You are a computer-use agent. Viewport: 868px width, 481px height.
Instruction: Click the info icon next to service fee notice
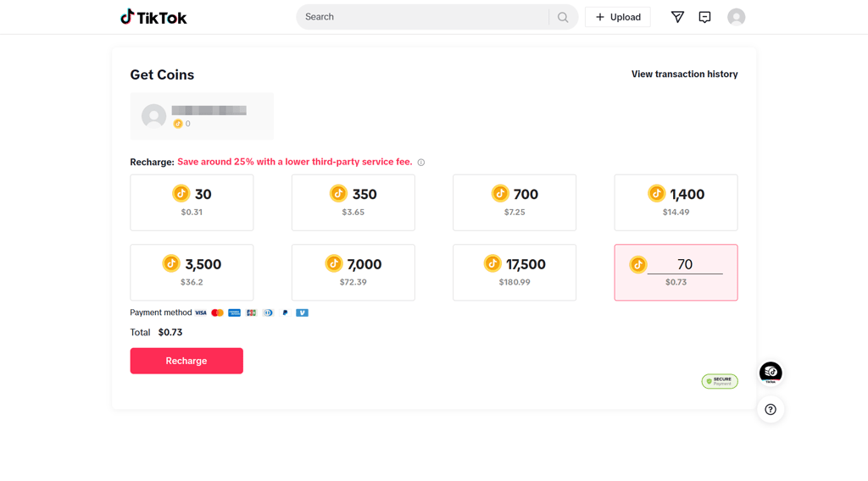[421, 163]
